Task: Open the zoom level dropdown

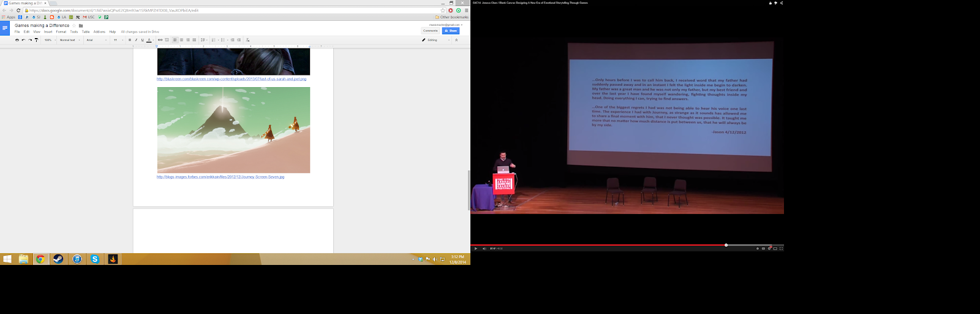Action: click(x=49, y=40)
